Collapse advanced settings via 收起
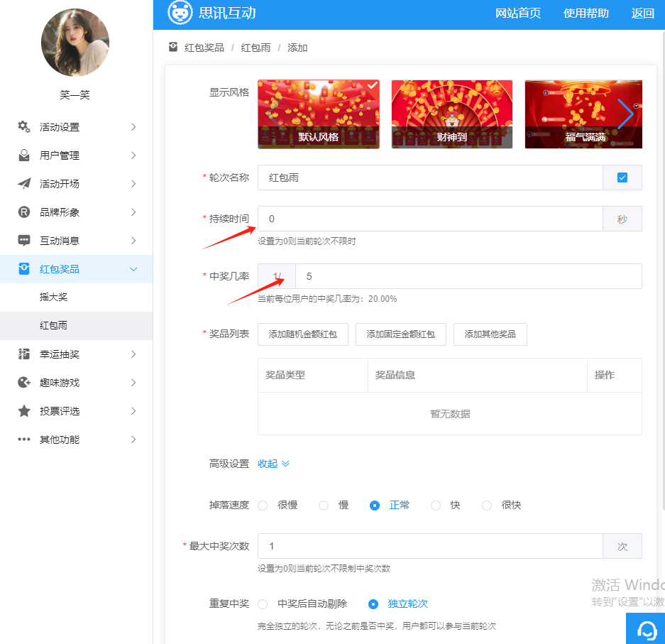 (x=273, y=463)
